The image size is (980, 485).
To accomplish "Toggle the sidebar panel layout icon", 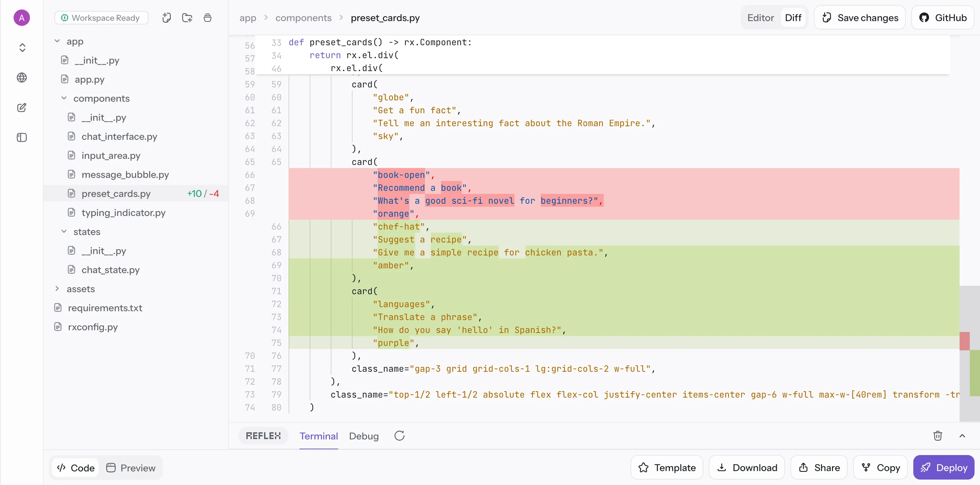I will (22, 137).
